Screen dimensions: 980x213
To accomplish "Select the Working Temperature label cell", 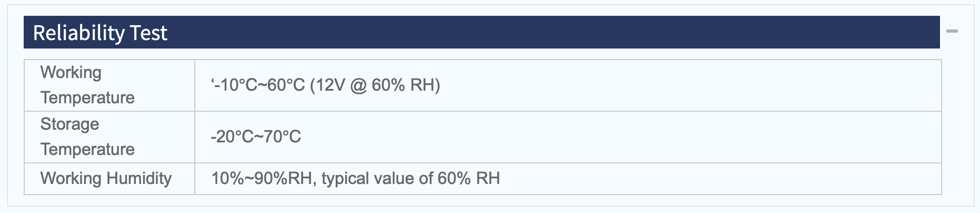I will pyautogui.click(x=109, y=85).
